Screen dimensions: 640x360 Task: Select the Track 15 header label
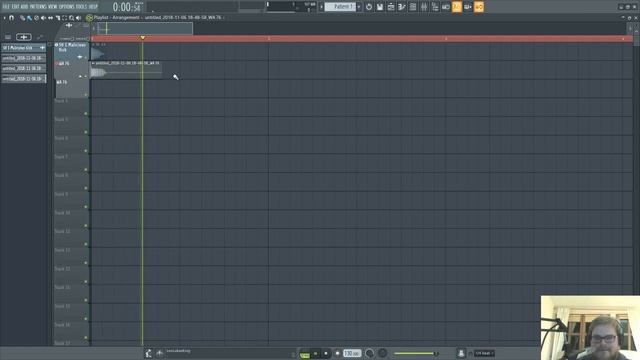tap(62, 306)
